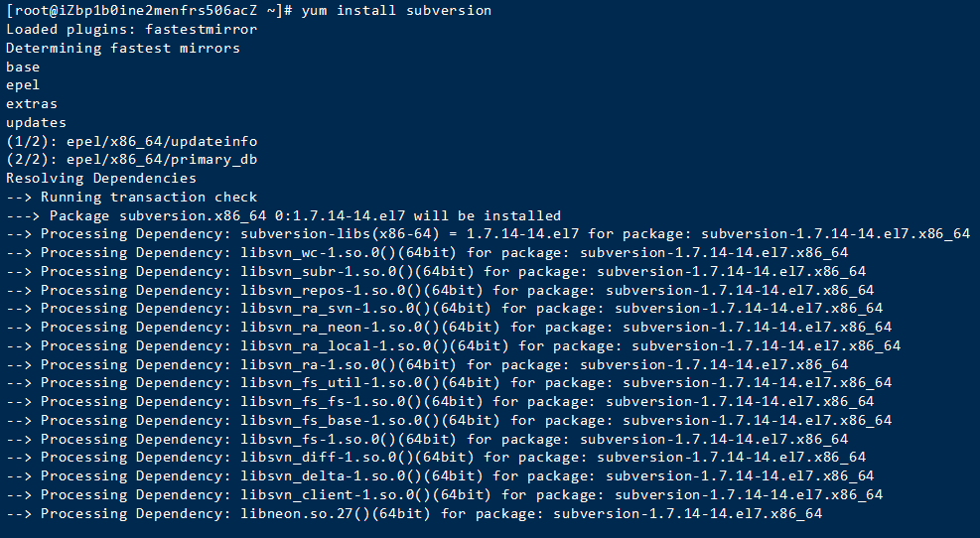The width and height of the screenshot is (980, 538).
Task: Select the "extras" repository line
Action: [32, 103]
